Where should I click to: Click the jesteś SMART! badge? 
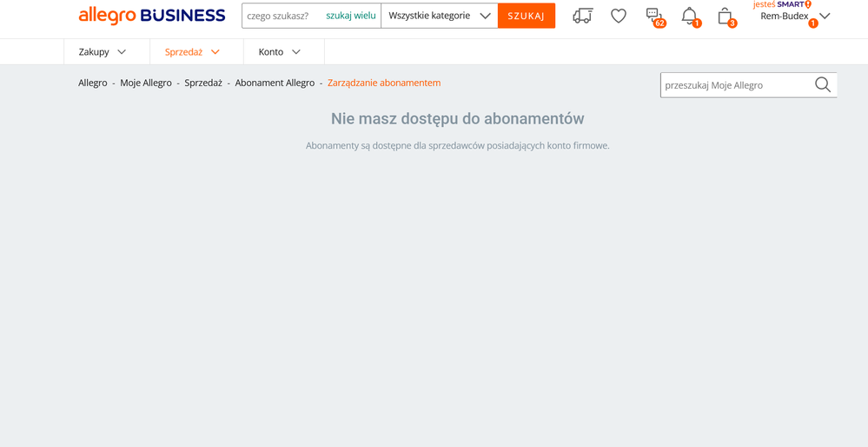pos(781,4)
